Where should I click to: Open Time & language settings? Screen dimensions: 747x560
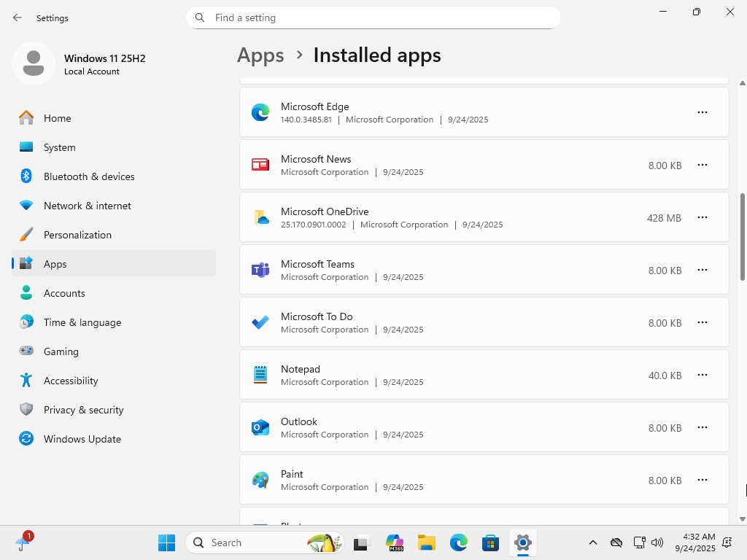click(114, 322)
